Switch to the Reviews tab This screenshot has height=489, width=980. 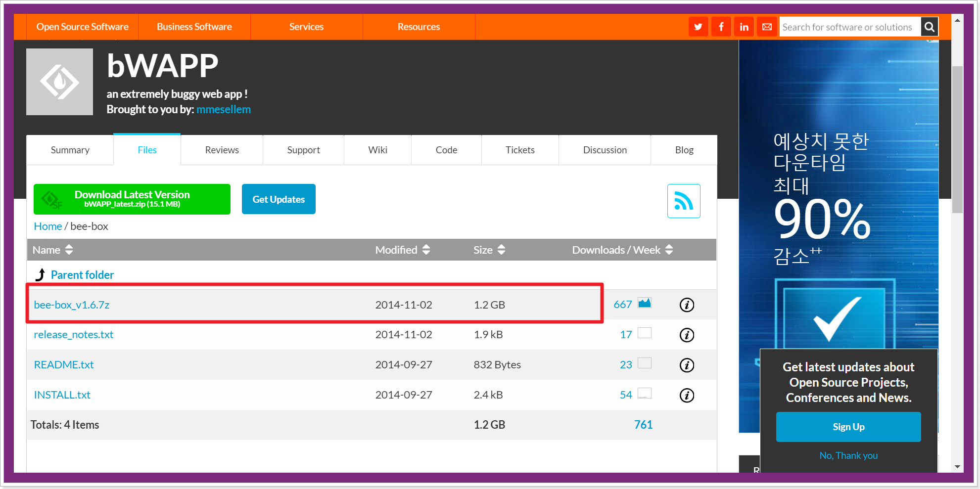222,150
